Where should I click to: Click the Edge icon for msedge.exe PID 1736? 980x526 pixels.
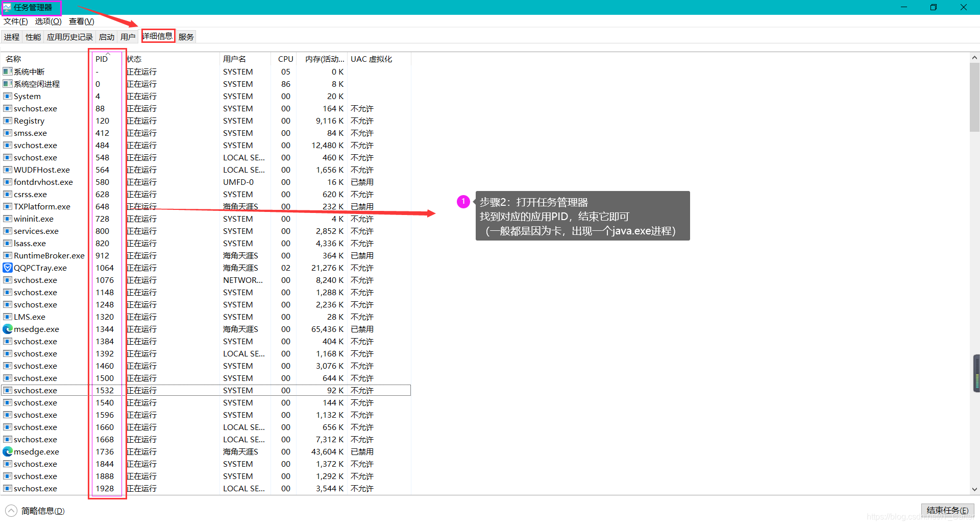pyautogui.click(x=8, y=451)
